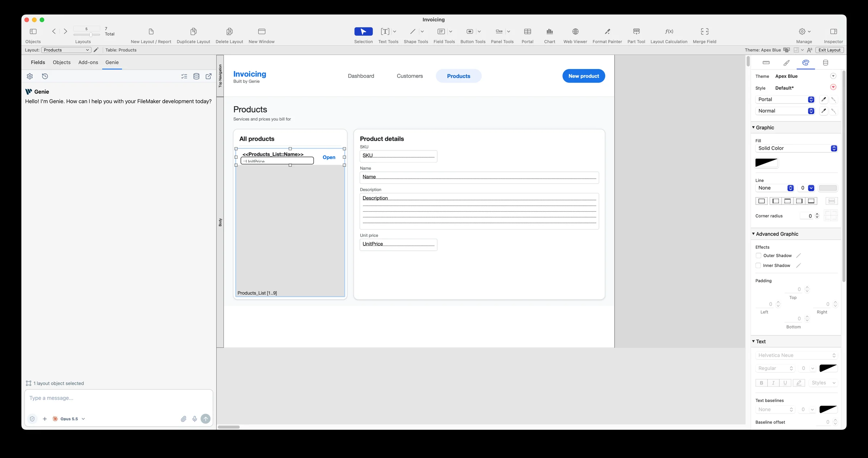
Task: Click the Delete Layout icon
Action: tap(229, 31)
